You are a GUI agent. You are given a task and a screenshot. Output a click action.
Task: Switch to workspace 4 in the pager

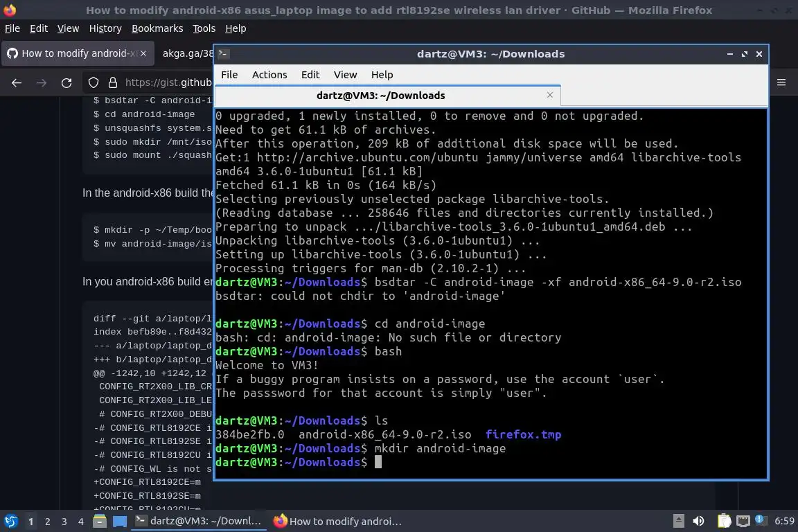[81, 522]
